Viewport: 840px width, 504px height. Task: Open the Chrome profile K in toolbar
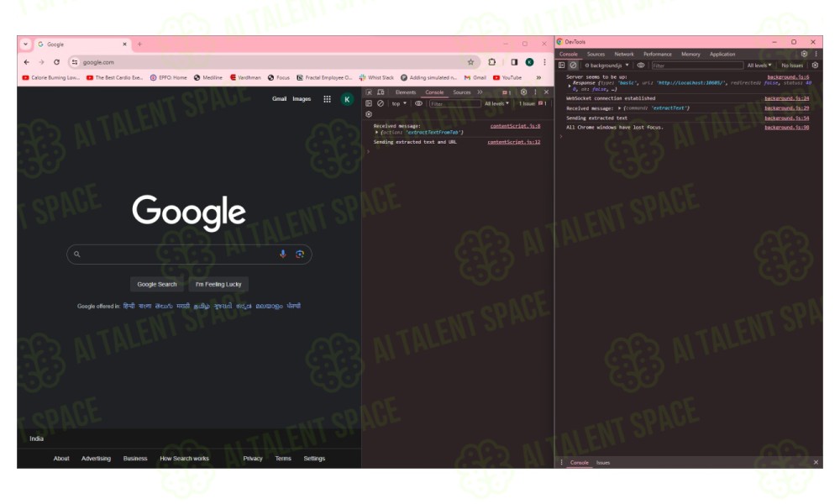[529, 62]
